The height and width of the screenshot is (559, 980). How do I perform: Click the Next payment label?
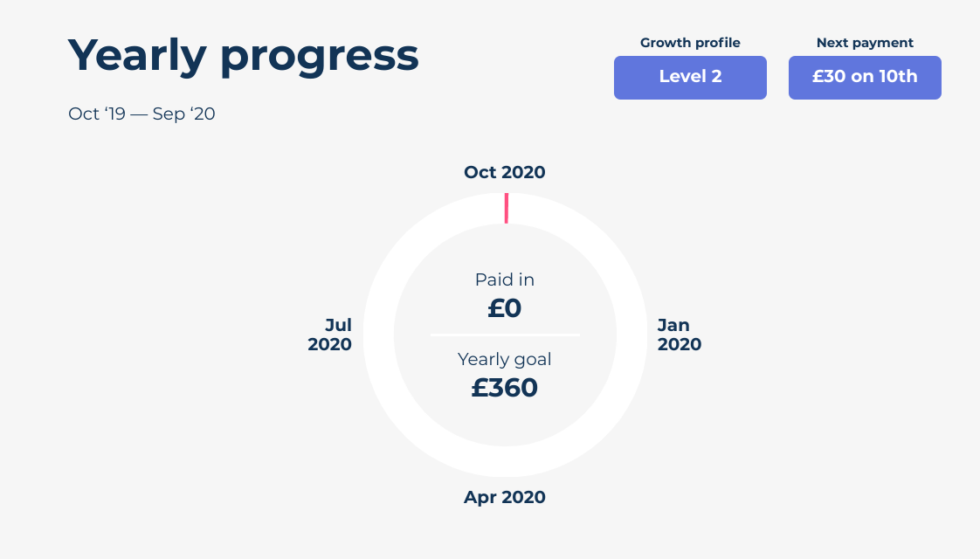(x=865, y=43)
